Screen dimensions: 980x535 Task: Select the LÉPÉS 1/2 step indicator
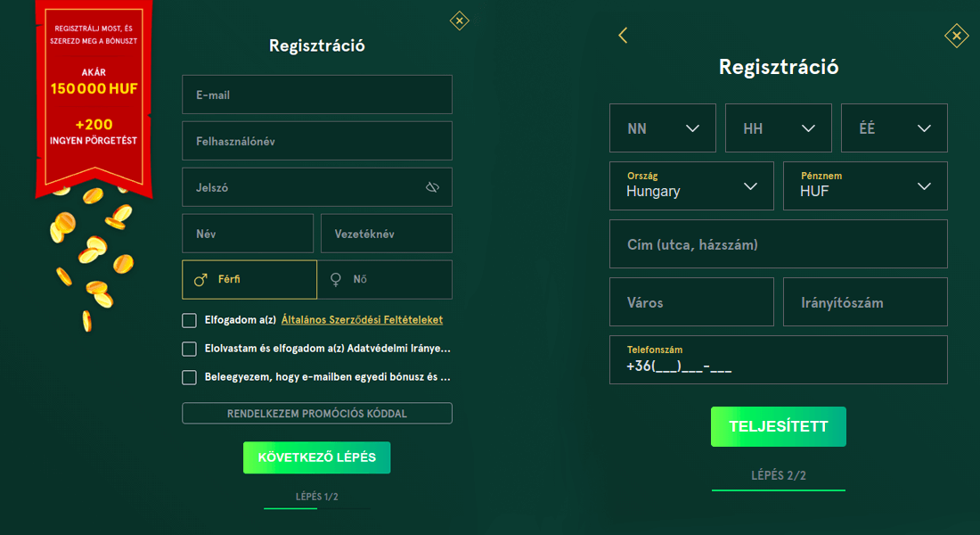click(316, 495)
